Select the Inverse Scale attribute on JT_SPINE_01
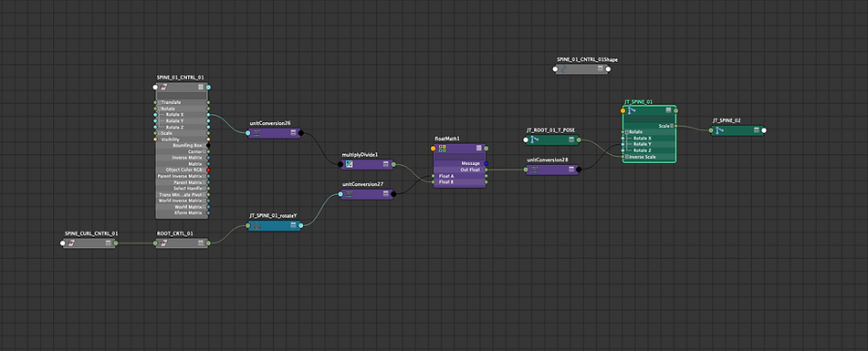 649,157
